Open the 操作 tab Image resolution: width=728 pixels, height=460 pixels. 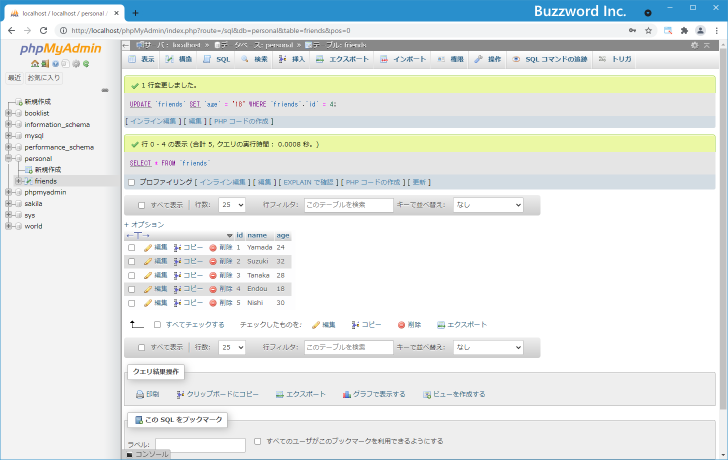click(x=488, y=59)
